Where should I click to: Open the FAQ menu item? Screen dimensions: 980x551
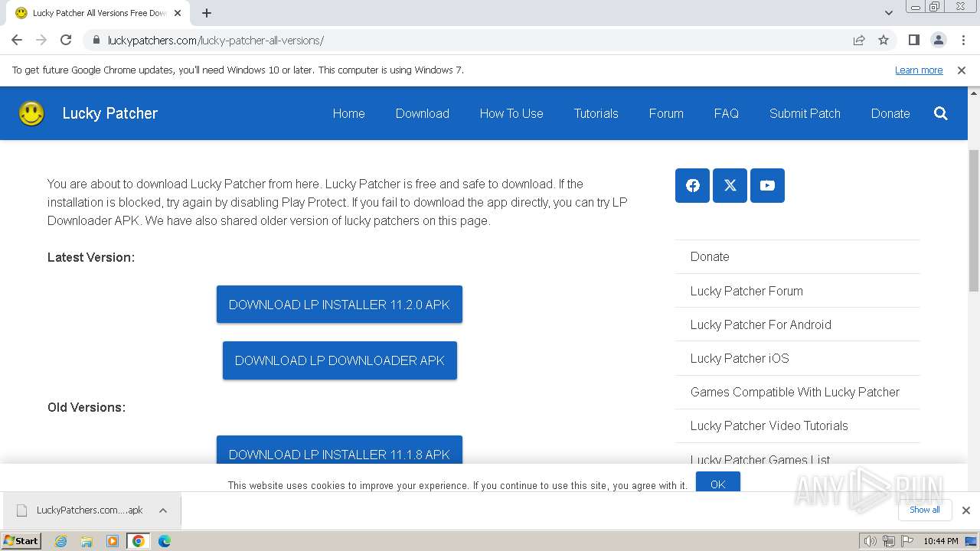[x=726, y=113]
